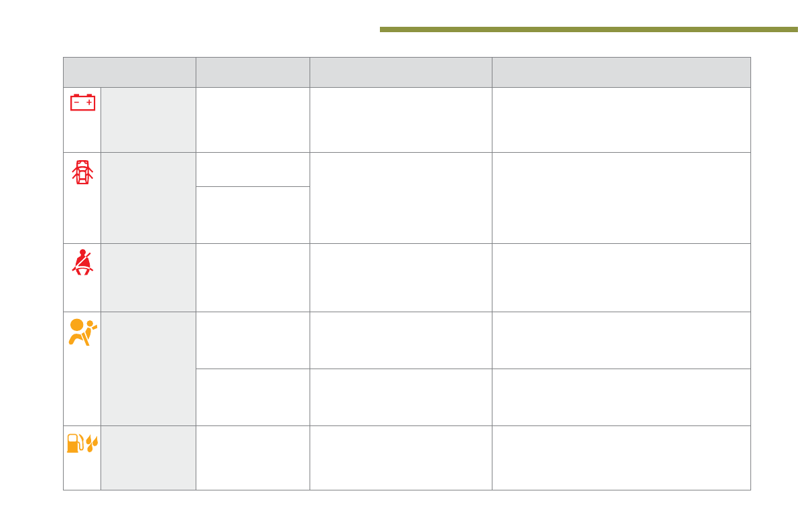
Task: Select the grey label cell beside battery icon
Action: pos(148,120)
